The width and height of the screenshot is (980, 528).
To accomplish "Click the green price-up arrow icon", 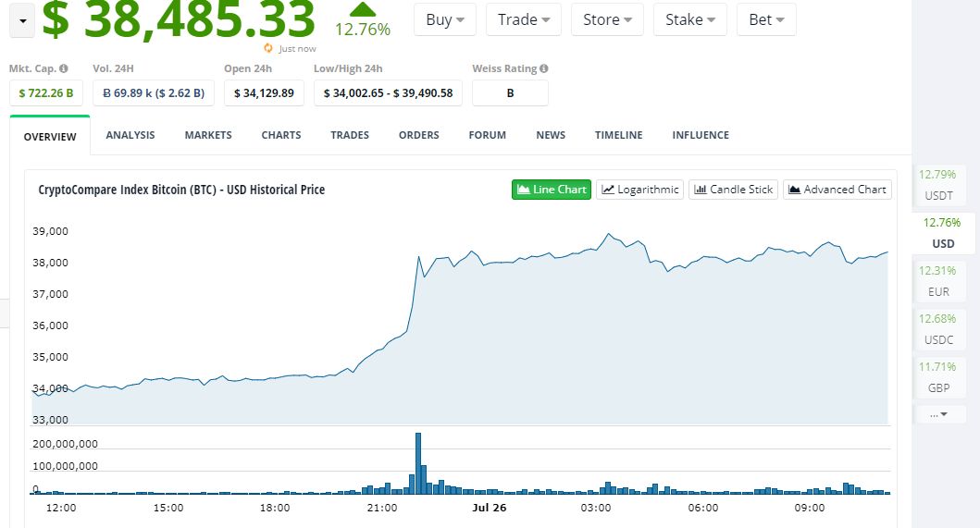I will 363,9.
